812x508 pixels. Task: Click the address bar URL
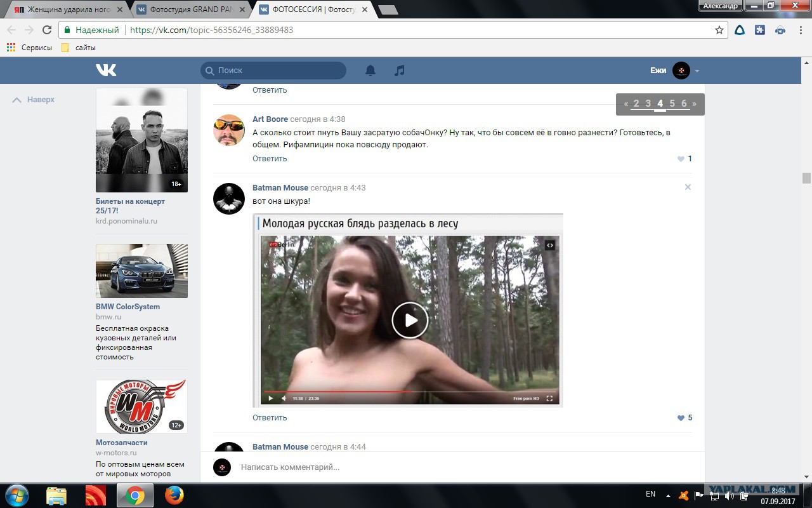[x=211, y=30]
